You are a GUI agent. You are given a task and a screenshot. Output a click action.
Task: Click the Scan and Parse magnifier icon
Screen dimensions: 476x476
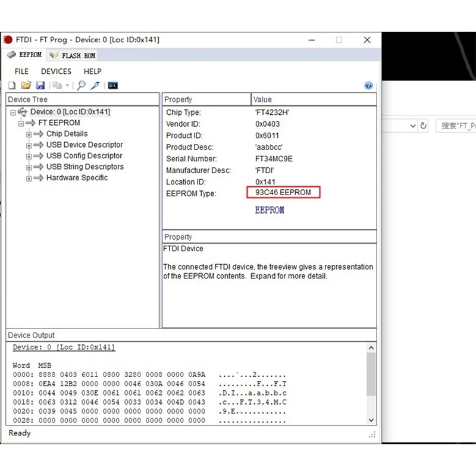pos(82,86)
